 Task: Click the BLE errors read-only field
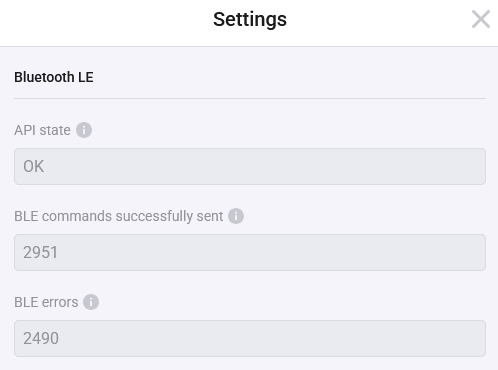tap(250, 338)
